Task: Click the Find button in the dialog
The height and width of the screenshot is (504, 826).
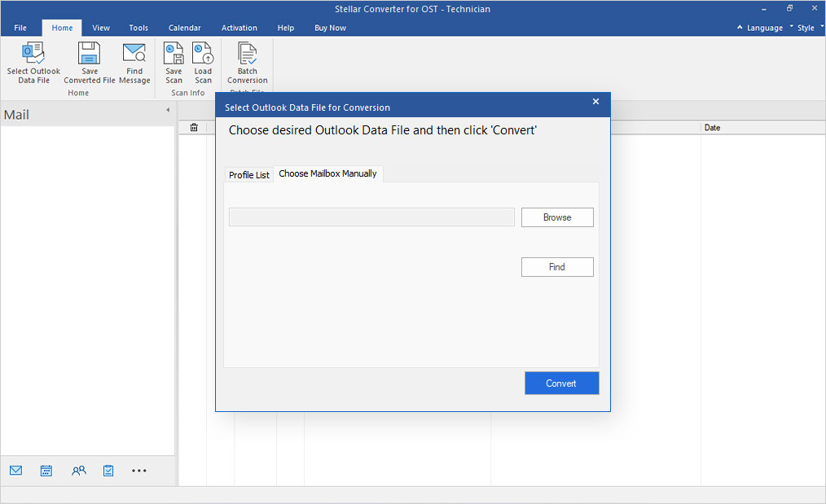Action: [557, 266]
